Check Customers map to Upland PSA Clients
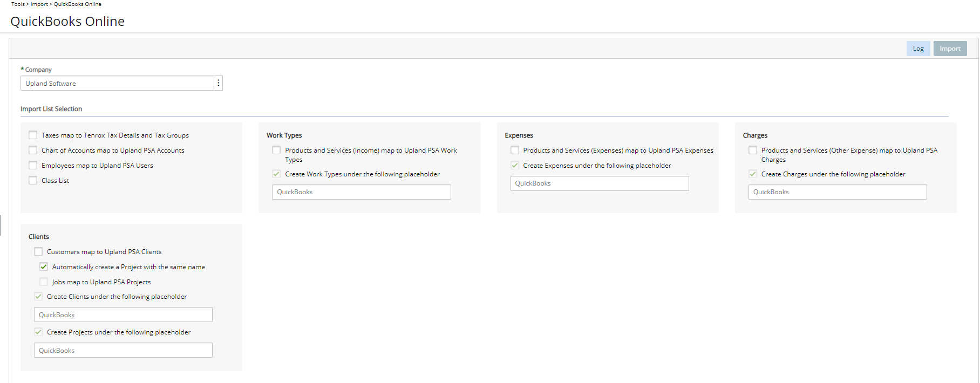Viewport: 980px width, 383px height. (38, 251)
